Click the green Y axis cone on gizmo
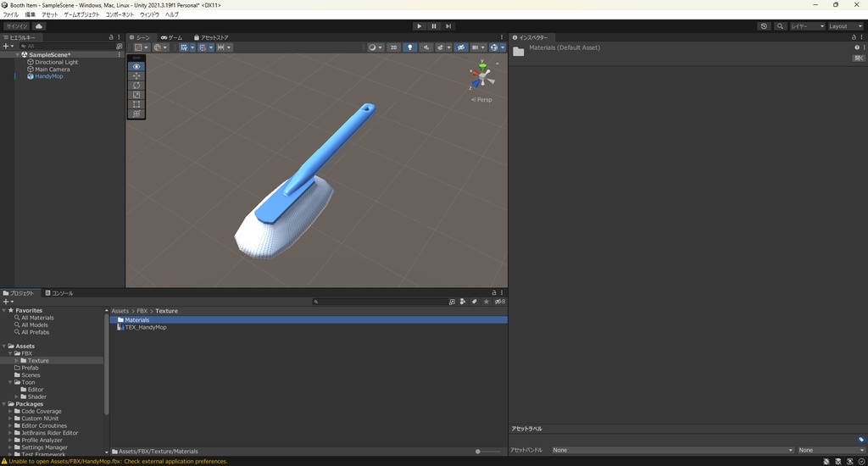This screenshot has height=466, width=868. click(x=482, y=67)
